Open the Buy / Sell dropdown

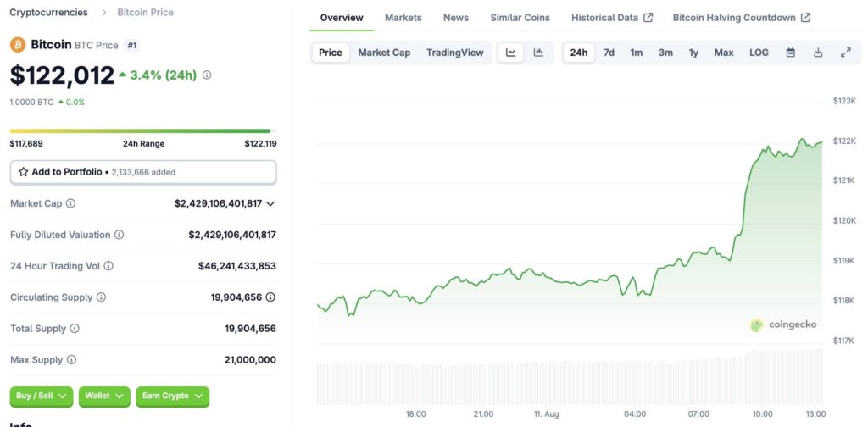(42, 396)
